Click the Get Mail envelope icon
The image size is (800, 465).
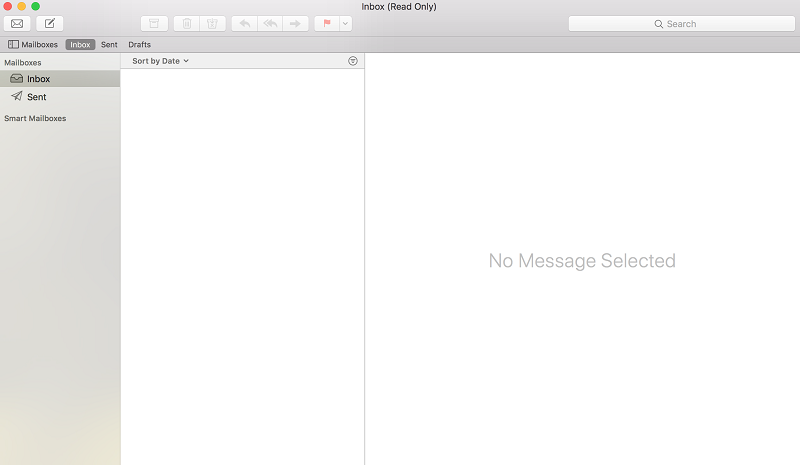[x=17, y=23]
